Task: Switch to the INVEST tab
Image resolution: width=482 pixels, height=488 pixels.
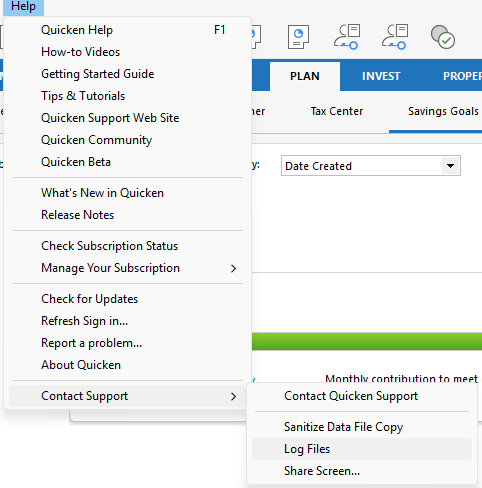Action: coord(381,76)
